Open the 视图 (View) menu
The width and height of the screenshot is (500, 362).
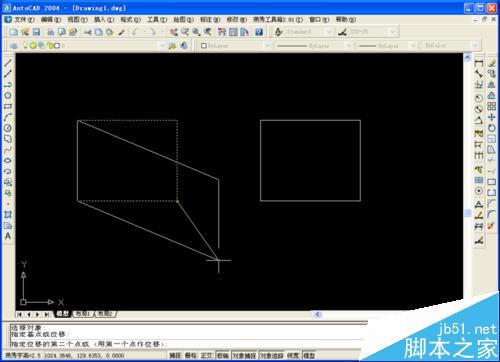(77, 20)
